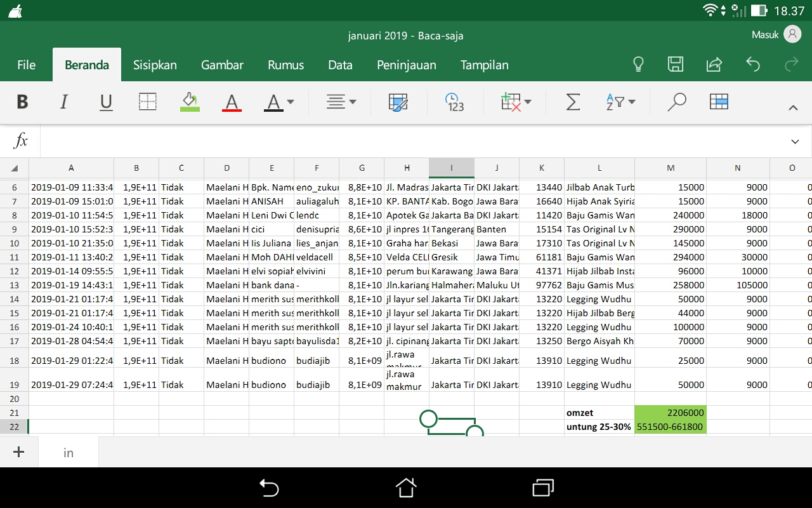812x508 pixels.
Task: Click the account avatar icon
Action: click(x=792, y=34)
